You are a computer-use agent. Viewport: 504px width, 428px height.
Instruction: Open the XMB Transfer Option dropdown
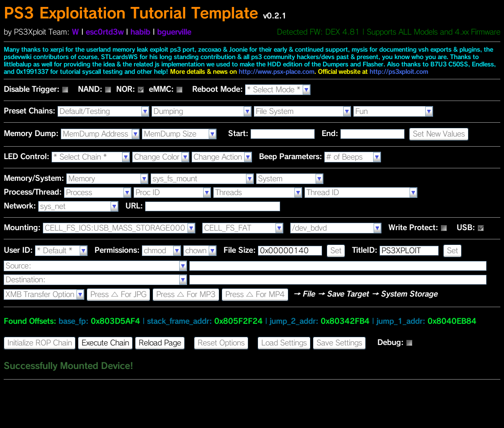coord(44,294)
